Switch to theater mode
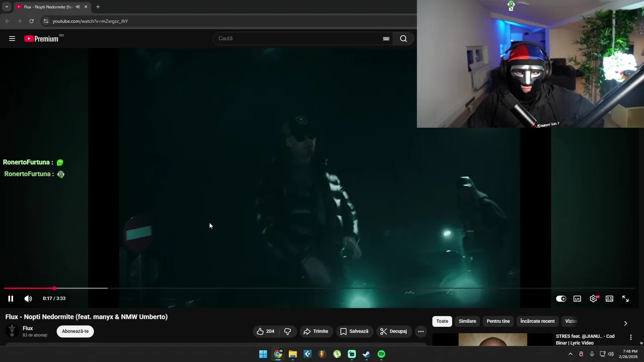The height and width of the screenshot is (362, 644). click(x=609, y=299)
